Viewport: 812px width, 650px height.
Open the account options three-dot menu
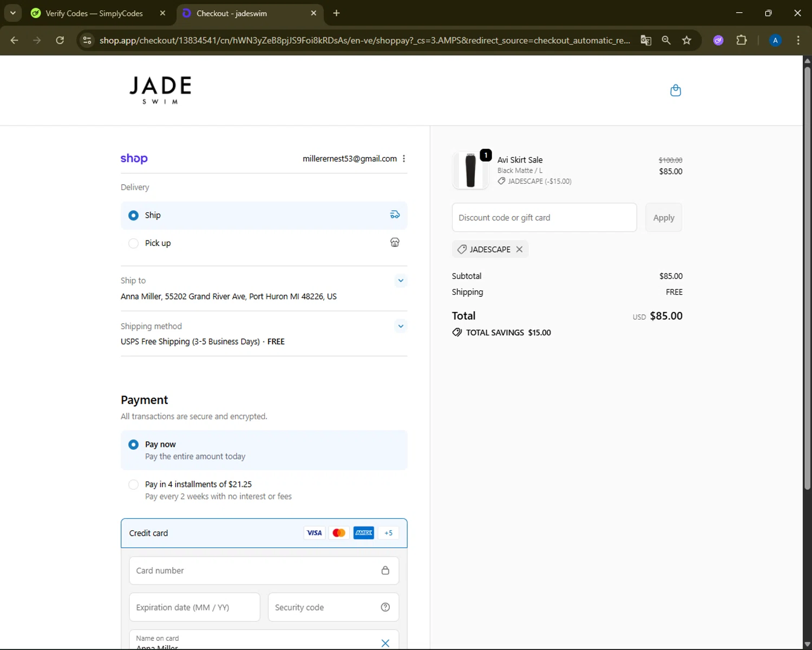tap(404, 159)
